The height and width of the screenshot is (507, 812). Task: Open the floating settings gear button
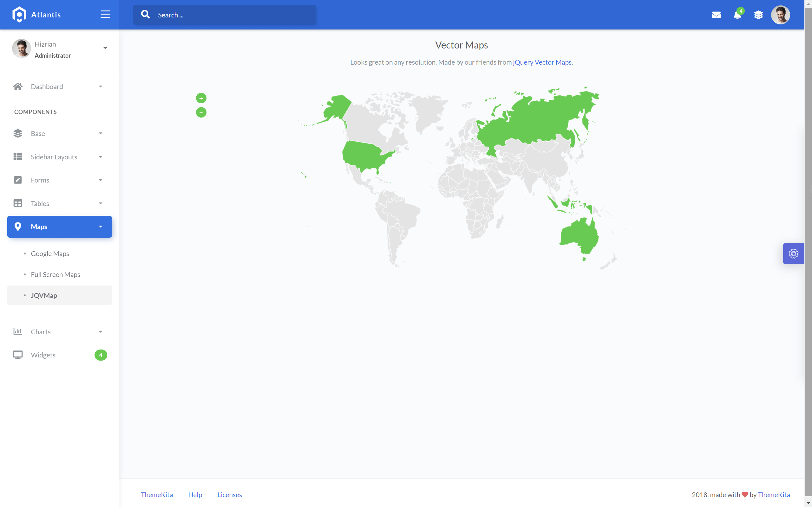(793, 253)
